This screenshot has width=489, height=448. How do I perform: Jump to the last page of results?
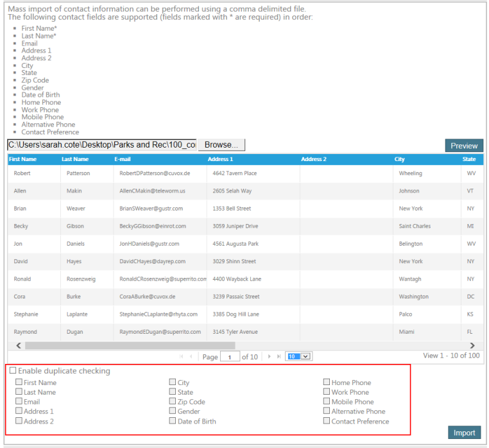(278, 356)
